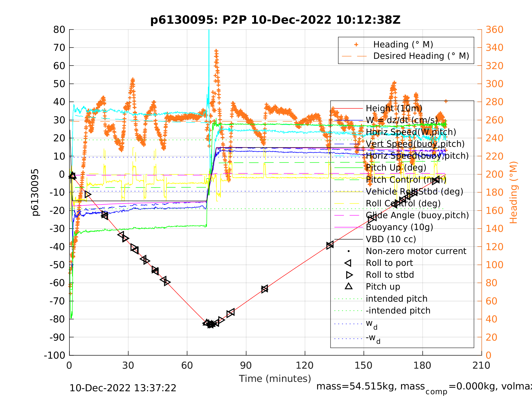Click the Time (minutes) axis label
Viewport: 532px width, 399px height.
tap(275, 379)
